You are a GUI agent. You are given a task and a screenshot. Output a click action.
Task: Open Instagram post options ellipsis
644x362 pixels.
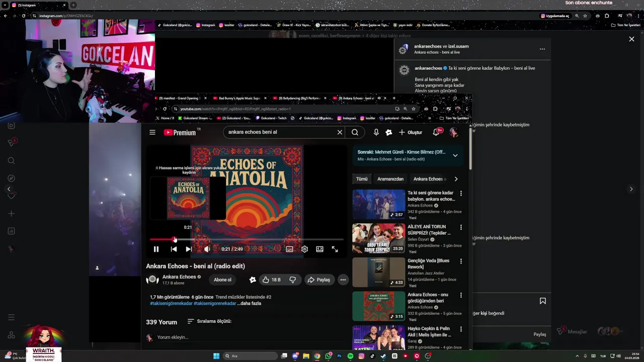(542, 49)
